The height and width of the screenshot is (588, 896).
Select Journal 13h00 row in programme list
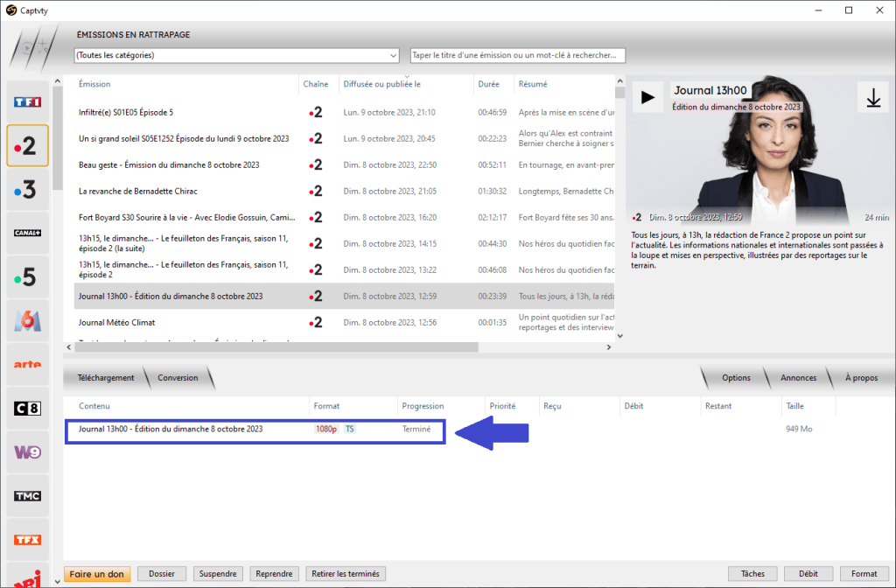(344, 297)
